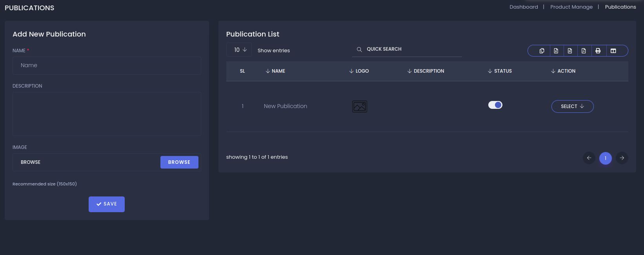Click the 'Publication List' heading

click(253, 34)
